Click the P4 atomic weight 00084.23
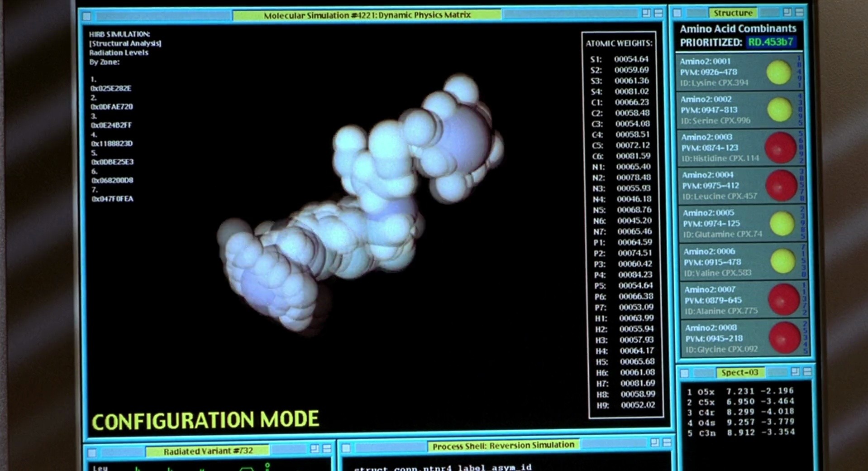The width and height of the screenshot is (868, 471). [x=635, y=274]
